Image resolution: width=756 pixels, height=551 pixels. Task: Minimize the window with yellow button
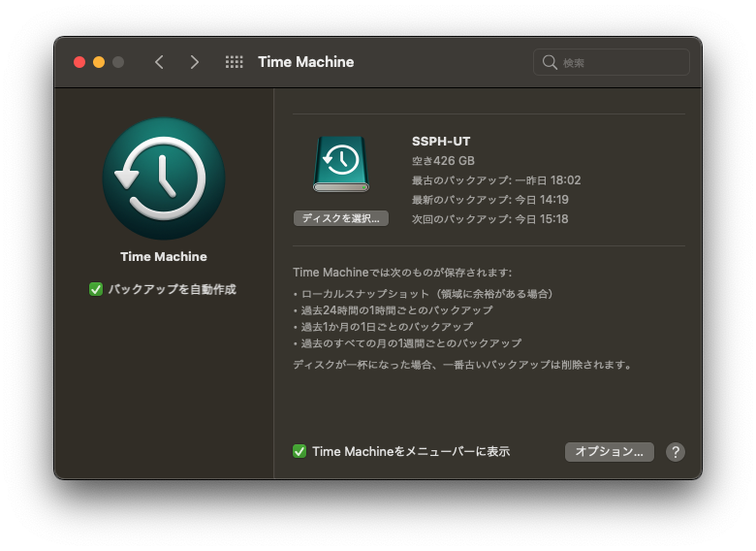(x=99, y=62)
